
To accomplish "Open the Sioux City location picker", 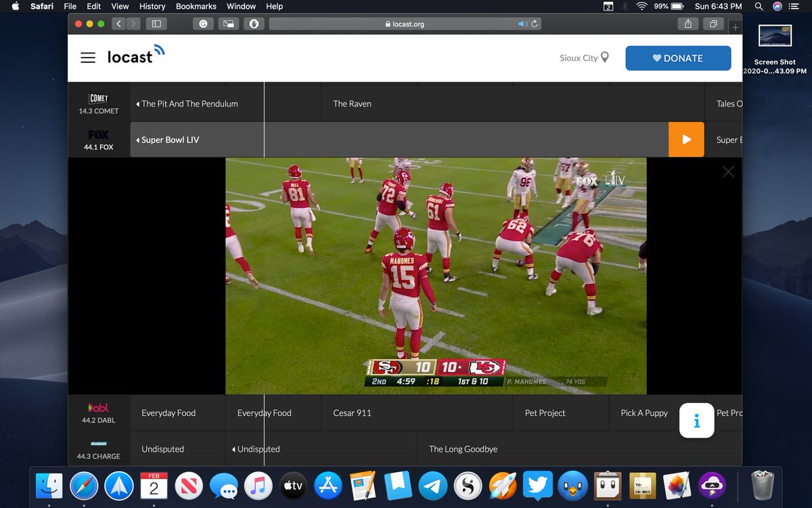I will [585, 58].
